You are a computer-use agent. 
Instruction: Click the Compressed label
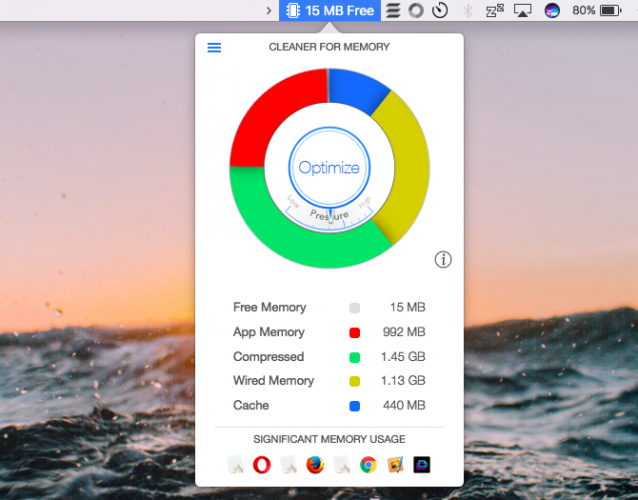click(x=269, y=357)
